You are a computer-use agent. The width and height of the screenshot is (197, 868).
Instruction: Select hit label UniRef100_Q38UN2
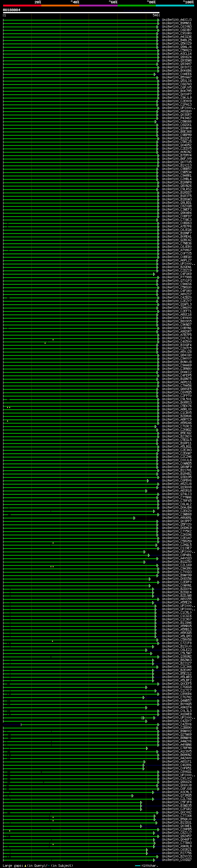tap(177, 657)
